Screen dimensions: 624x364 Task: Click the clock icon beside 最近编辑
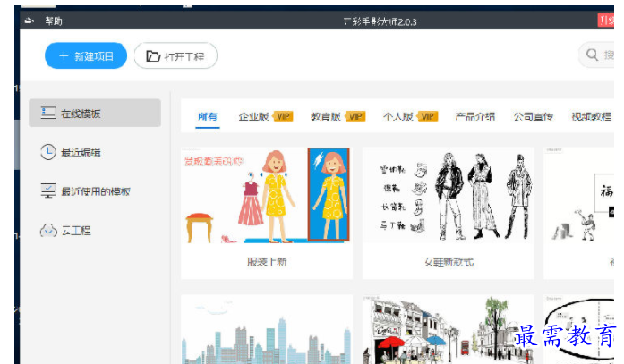coord(48,153)
